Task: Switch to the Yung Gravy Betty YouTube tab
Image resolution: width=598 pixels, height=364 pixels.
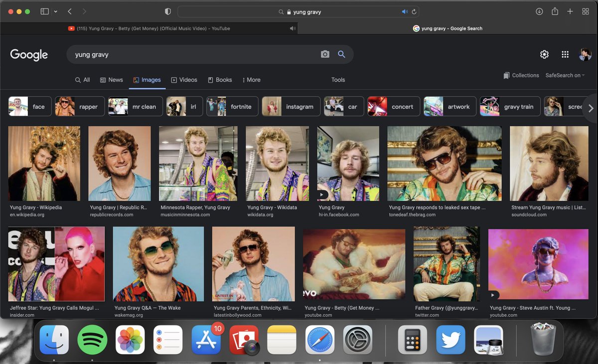Action: 149,28
